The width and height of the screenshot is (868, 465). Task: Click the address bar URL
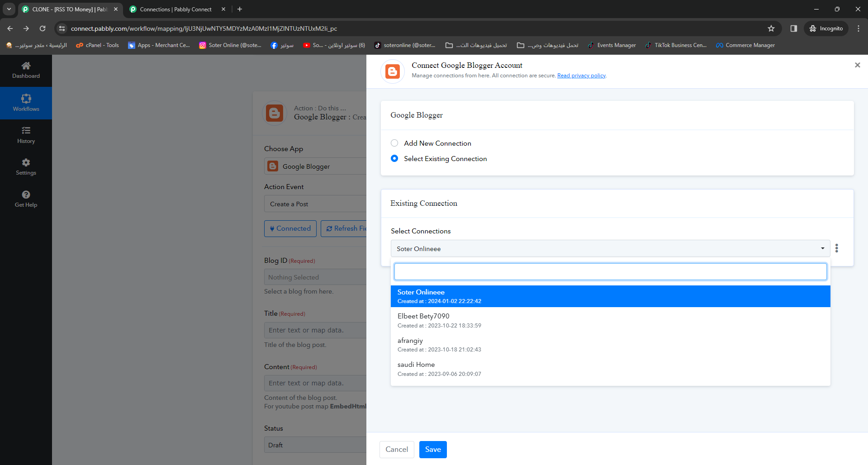click(x=204, y=28)
